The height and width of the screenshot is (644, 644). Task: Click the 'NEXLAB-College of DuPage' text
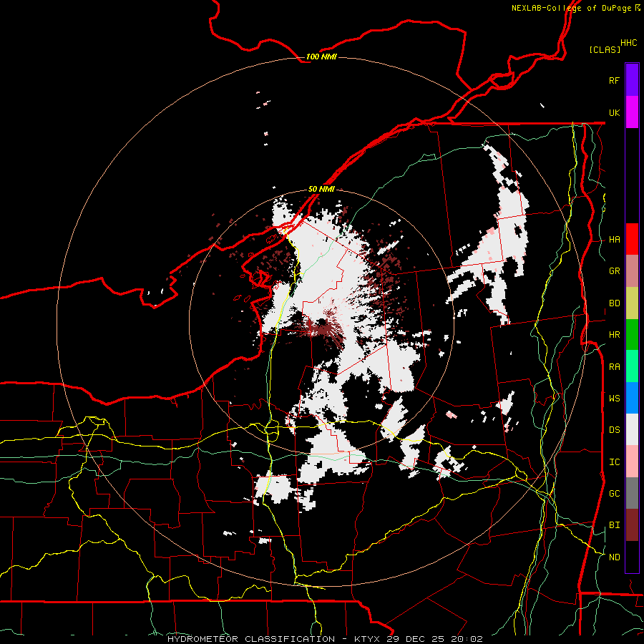[571, 8]
